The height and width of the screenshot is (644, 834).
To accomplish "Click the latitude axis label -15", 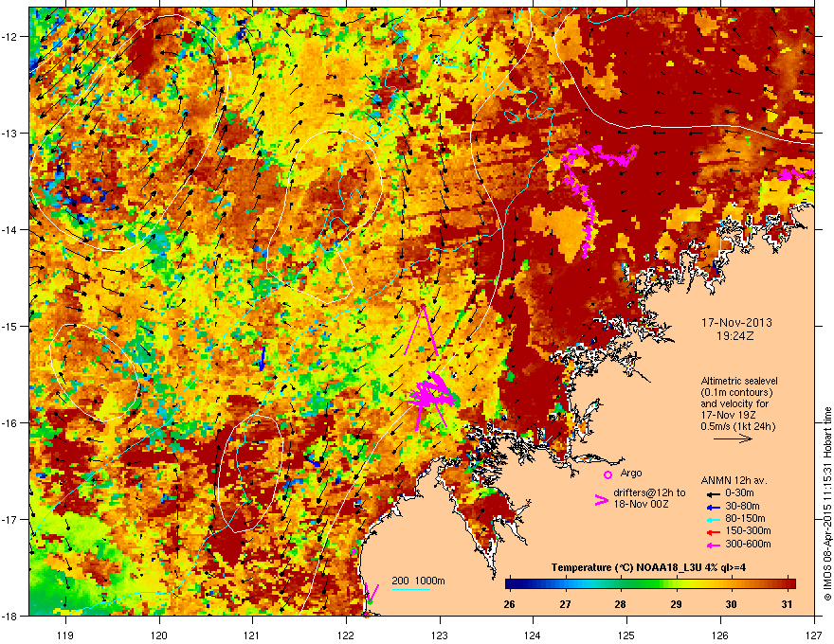I will (10, 326).
